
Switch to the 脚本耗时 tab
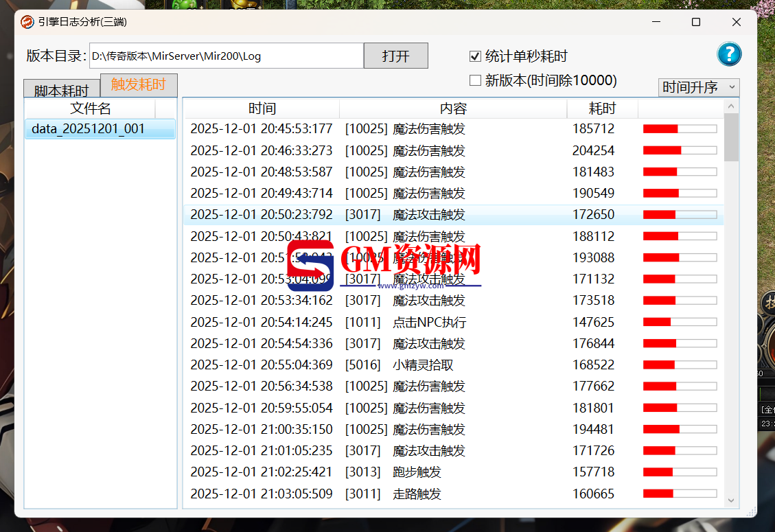[61, 91]
